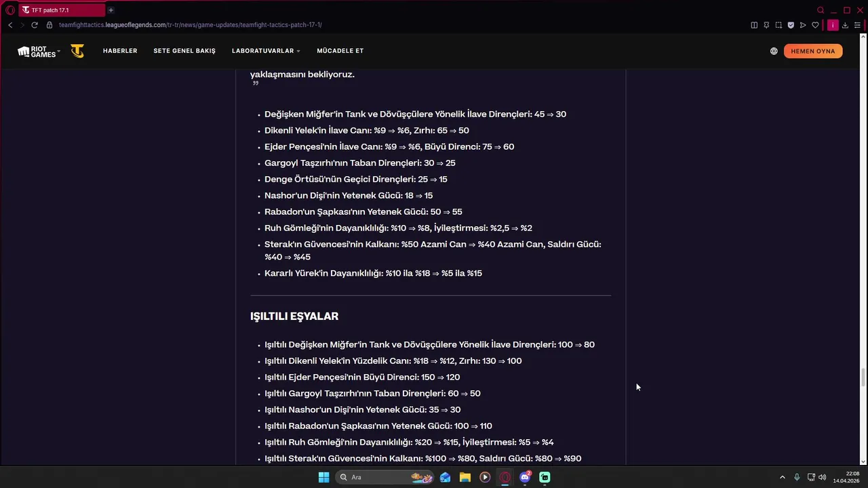
Task: Click the Ejder Pençesi'nin İlave Canı line
Action: click(389, 147)
